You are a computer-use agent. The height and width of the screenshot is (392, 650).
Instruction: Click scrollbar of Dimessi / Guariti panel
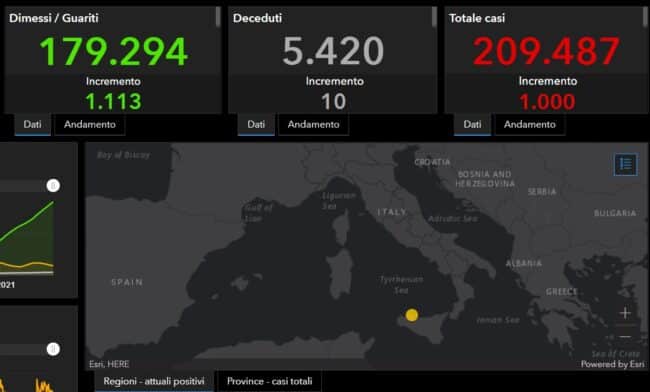coord(218,17)
